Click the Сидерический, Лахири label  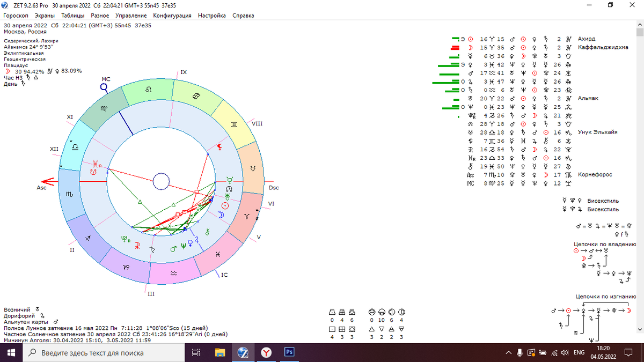[x=31, y=41]
